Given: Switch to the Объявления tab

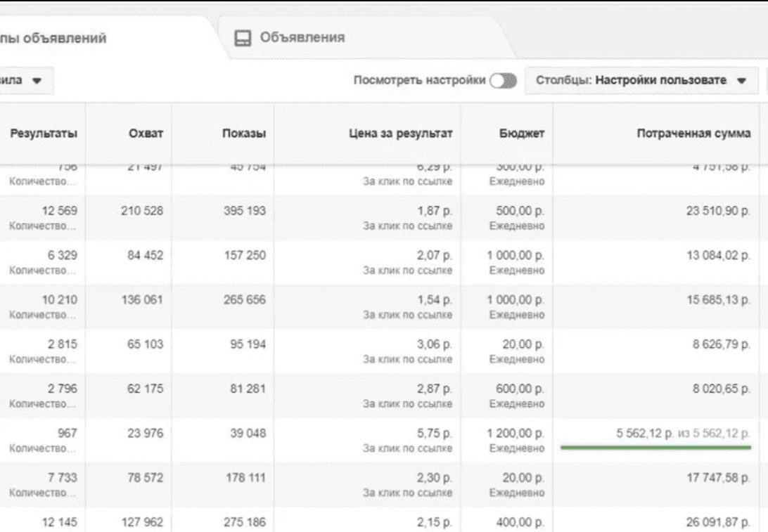Looking at the screenshot, I should [x=302, y=38].
